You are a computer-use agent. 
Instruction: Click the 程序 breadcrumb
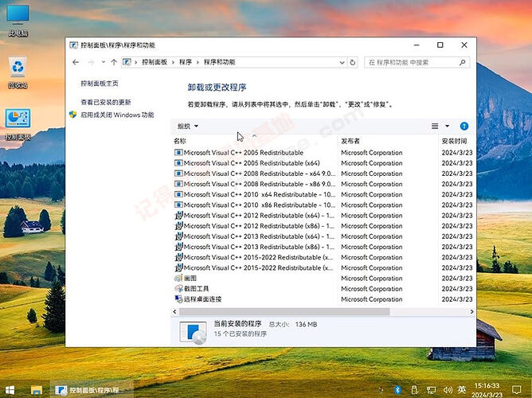tap(186, 62)
